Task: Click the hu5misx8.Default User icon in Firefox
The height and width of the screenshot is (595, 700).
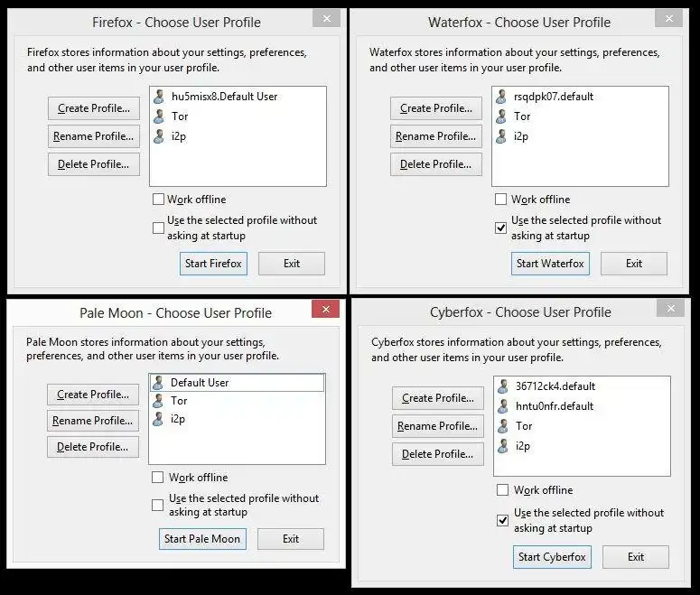Action: tap(159, 97)
